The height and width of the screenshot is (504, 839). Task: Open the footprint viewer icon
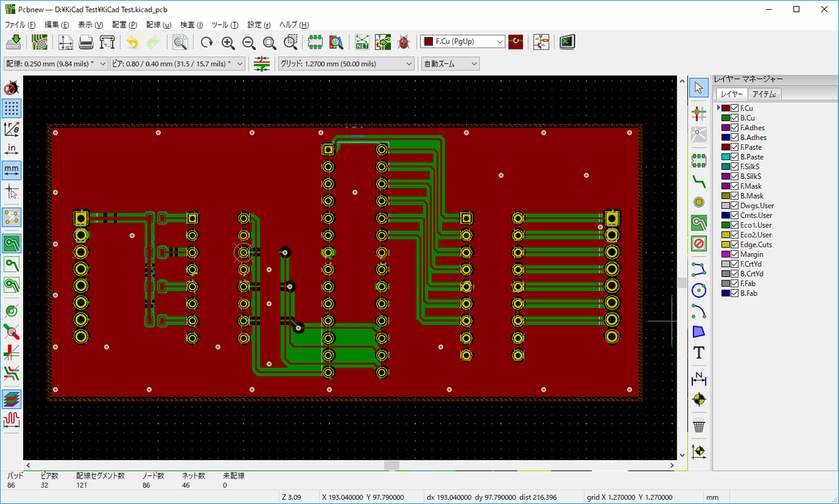(336, 42)
